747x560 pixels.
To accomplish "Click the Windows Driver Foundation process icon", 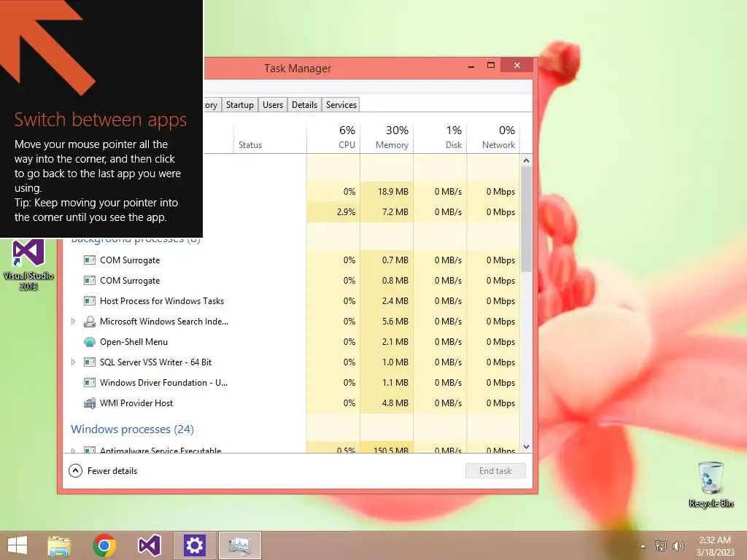I will pos(90,383).
